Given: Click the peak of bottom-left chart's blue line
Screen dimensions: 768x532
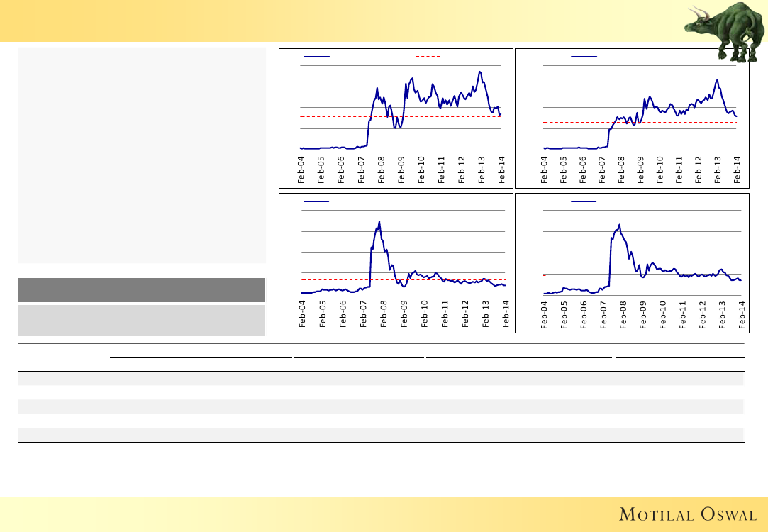Looking at the screenshot, I should (379, 222).
